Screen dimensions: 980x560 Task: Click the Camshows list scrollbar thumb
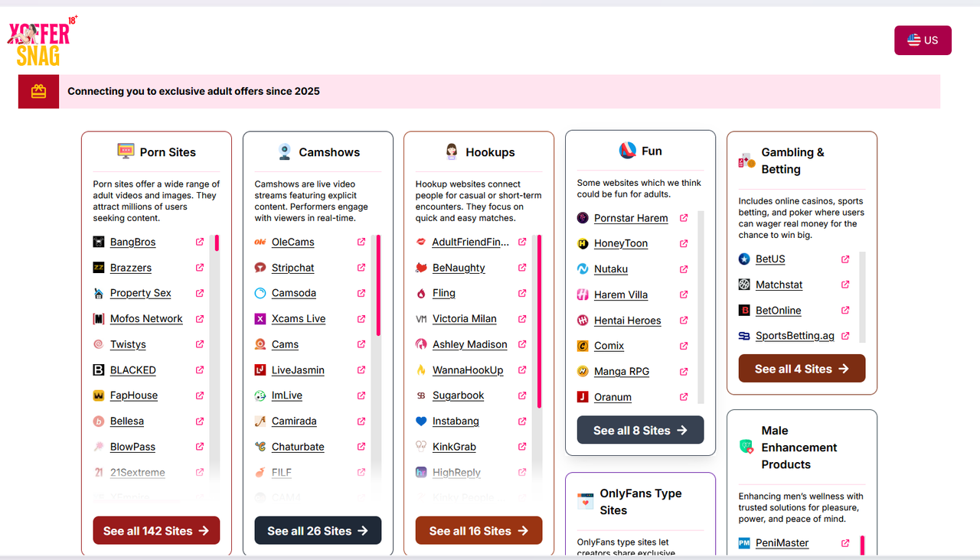click(378, 285)
